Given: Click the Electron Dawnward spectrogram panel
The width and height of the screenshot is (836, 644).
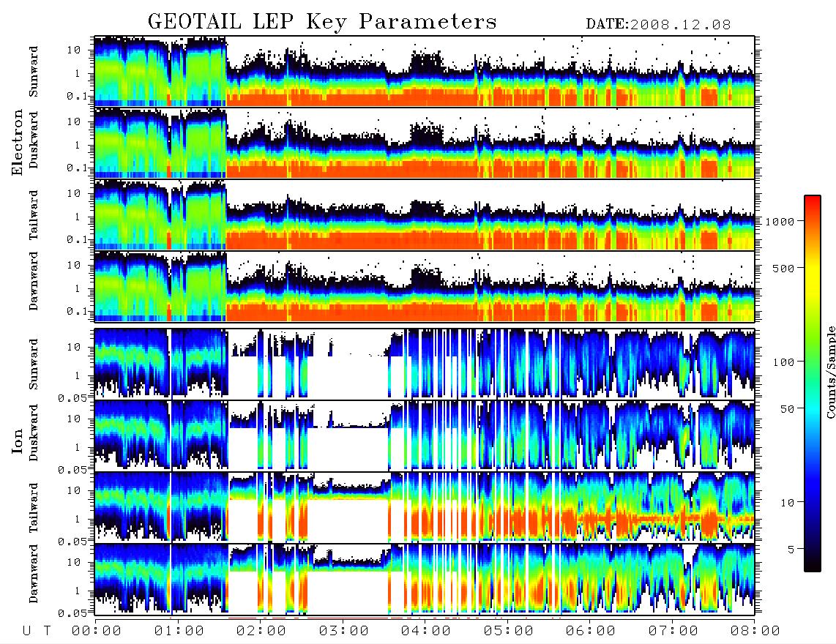Looking at the screenshot, I should click(x=425, y=286).
